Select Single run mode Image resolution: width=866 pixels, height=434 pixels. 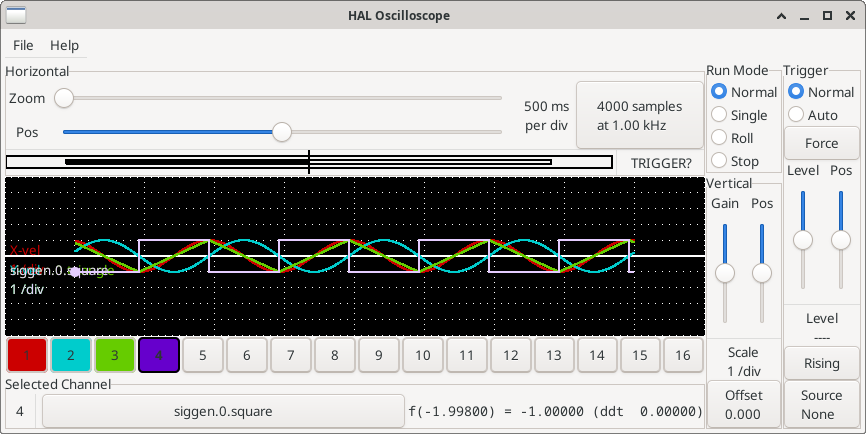tap(719, 115)
